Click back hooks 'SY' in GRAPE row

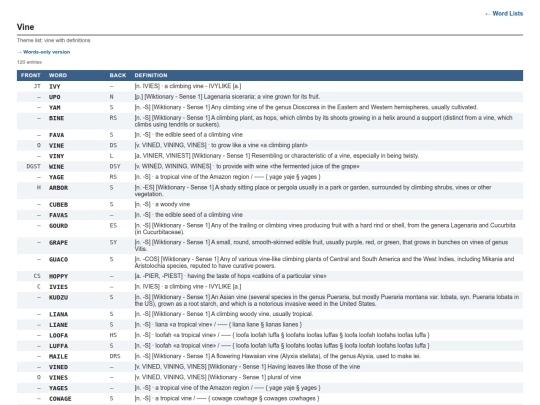click(x=113, y=242)
